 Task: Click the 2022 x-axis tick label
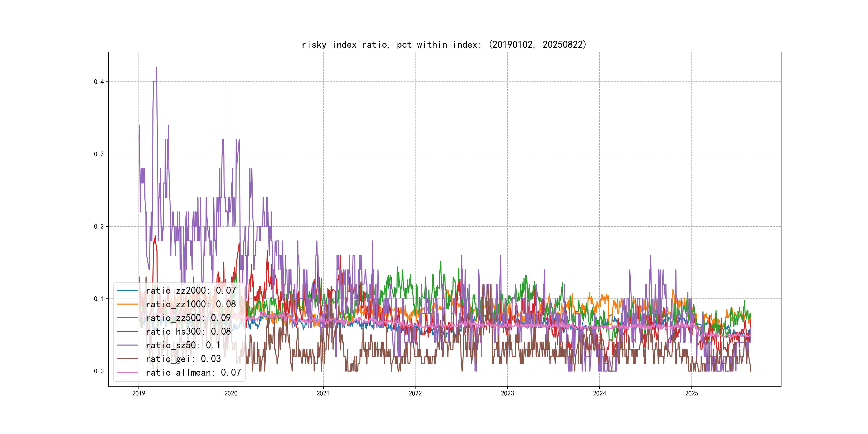pos(415,393)
